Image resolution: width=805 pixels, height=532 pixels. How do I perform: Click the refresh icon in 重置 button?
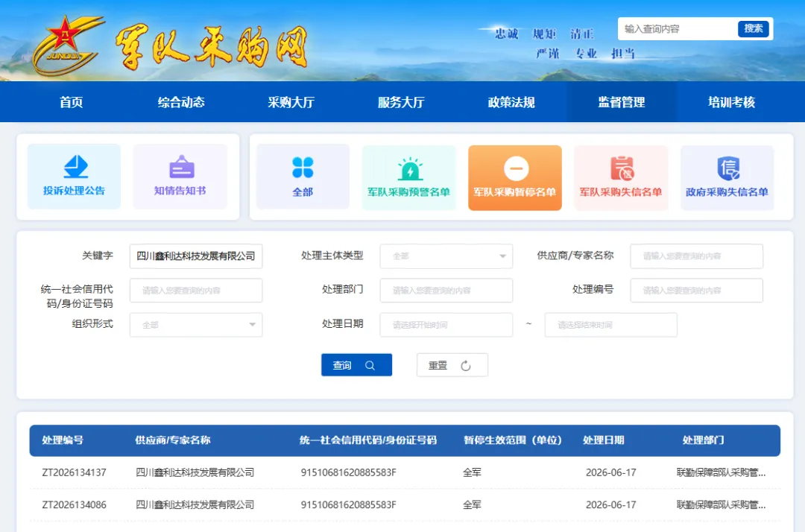[x=466, y=366]
